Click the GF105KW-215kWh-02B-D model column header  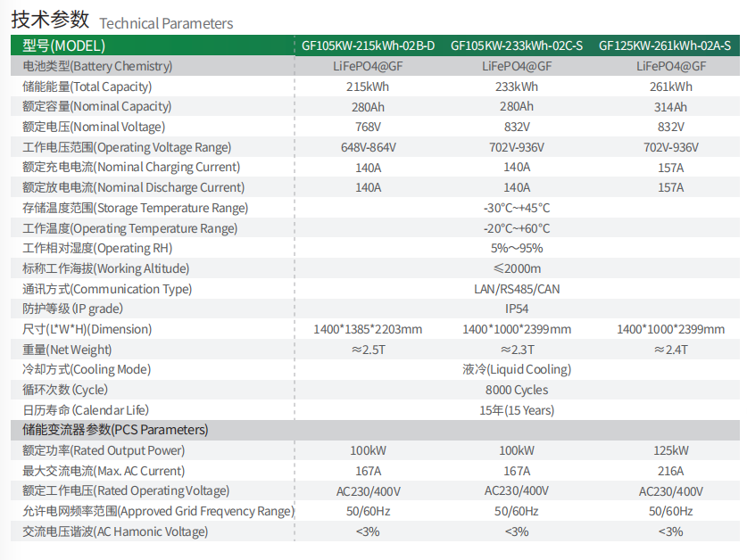368,45
